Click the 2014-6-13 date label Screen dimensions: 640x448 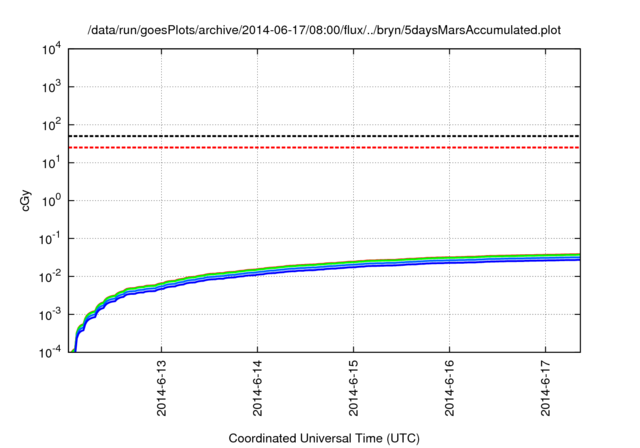point(162,388)
